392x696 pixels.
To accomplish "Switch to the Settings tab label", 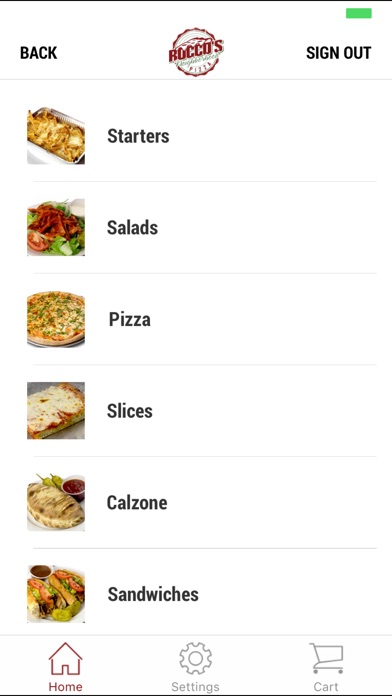I will point(195,687).
